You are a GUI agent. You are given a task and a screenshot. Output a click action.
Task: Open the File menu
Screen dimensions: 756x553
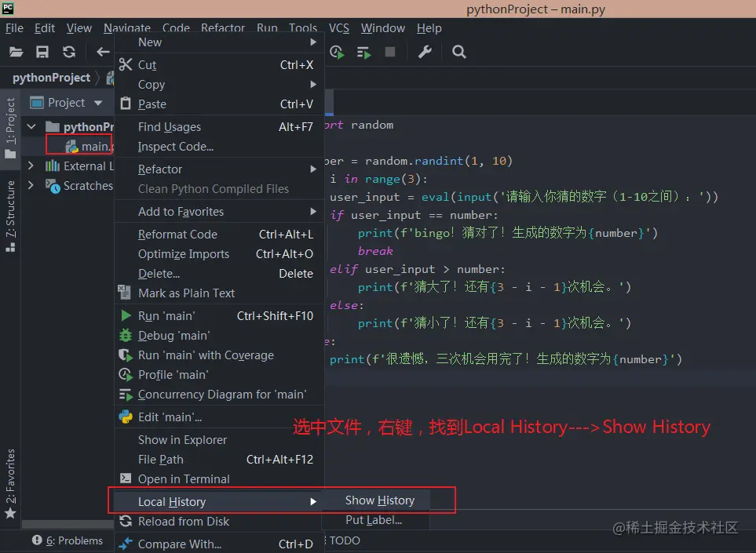click(x=14, y=28)
